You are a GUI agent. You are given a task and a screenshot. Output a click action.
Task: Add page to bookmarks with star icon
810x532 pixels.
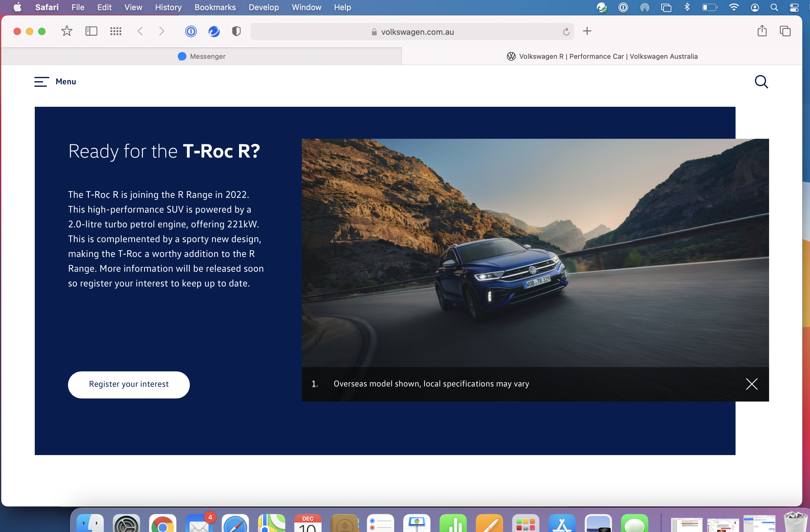click(67, 31)
